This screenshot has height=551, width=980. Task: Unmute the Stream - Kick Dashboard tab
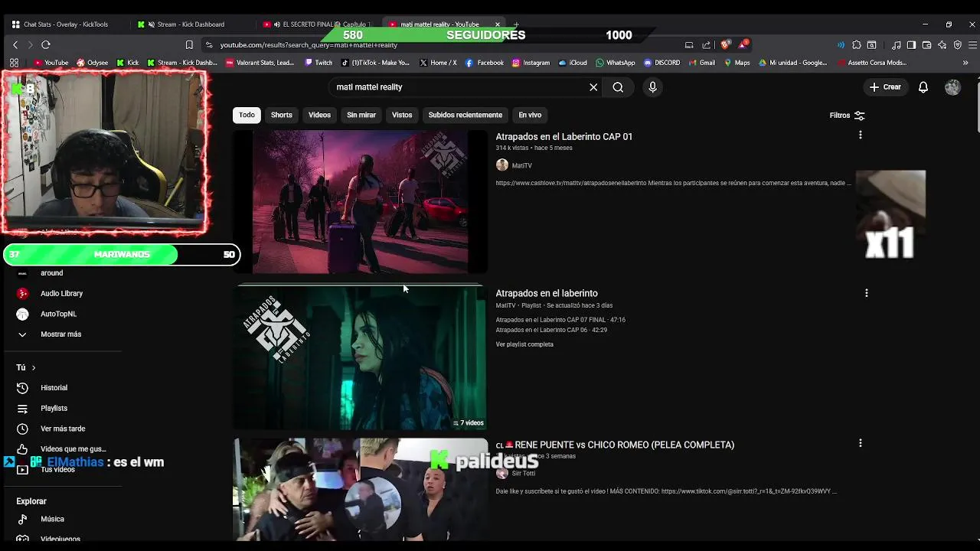(x=150, y=24)
